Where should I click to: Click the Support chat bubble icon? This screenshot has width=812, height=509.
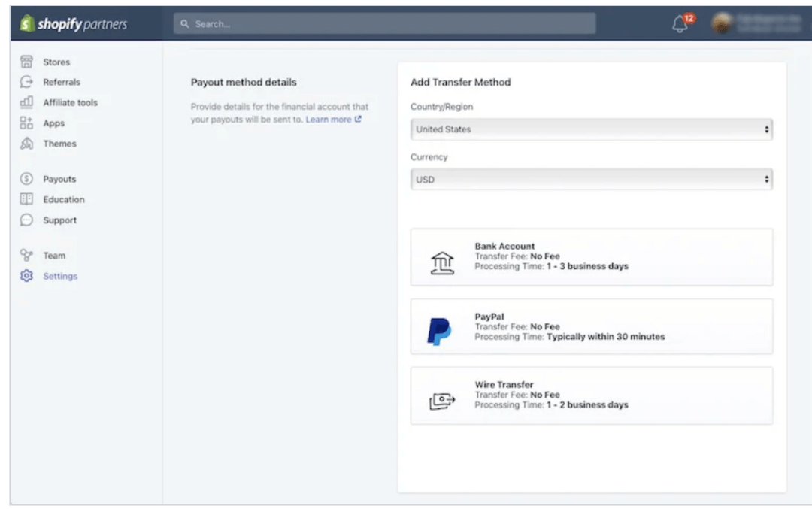27,220
